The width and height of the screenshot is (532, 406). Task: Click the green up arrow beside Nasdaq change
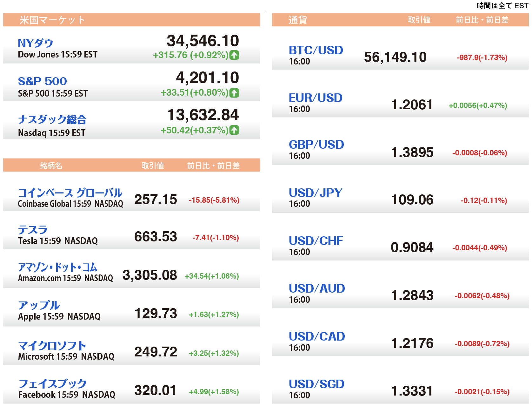(x=234, y=130)
